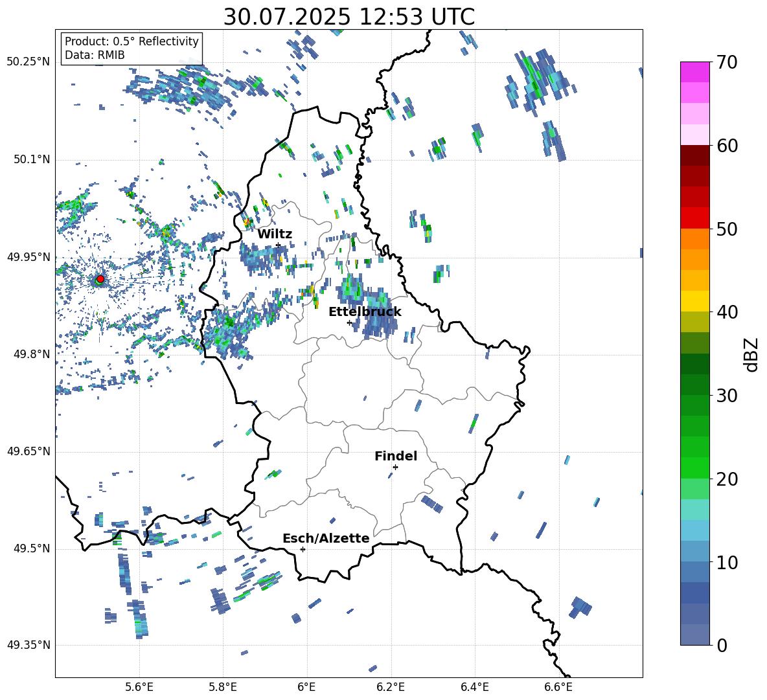767x700 pixels.
Task: Click the 6.2°E longitude label
Action: 391,687
